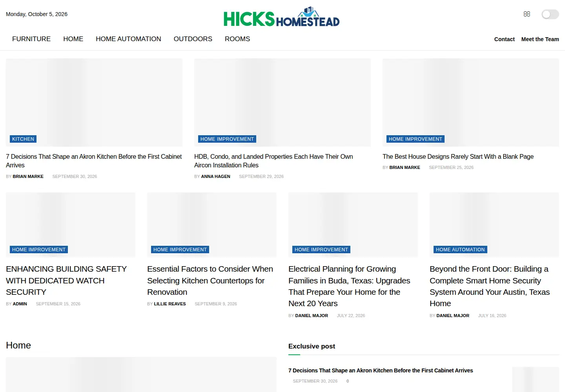The height and width of the screenshot is (392, 565).
Task: Open the OUTDOORS menu
Action: pyautogui.click(x=193, y=39)
